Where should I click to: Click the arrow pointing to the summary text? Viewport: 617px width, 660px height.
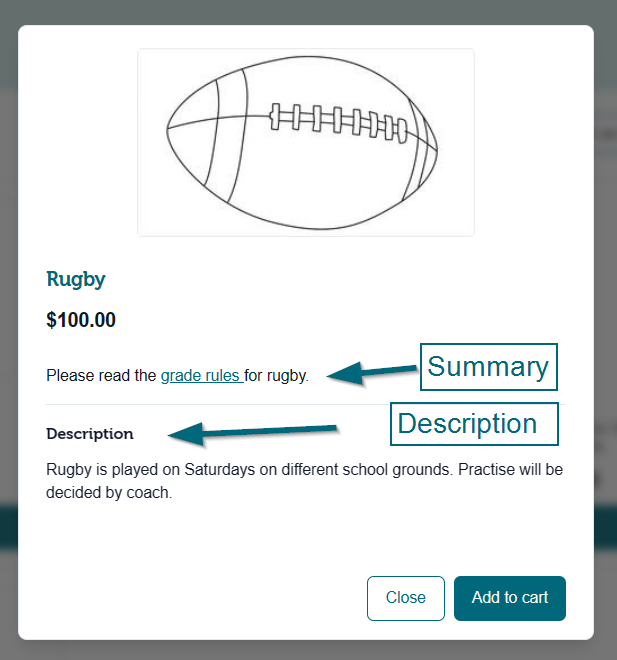(372, 373)
